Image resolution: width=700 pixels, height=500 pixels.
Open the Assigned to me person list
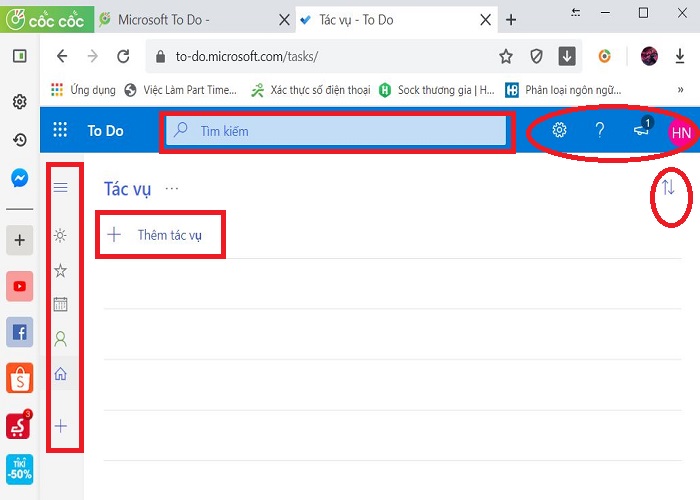point(60,339)
